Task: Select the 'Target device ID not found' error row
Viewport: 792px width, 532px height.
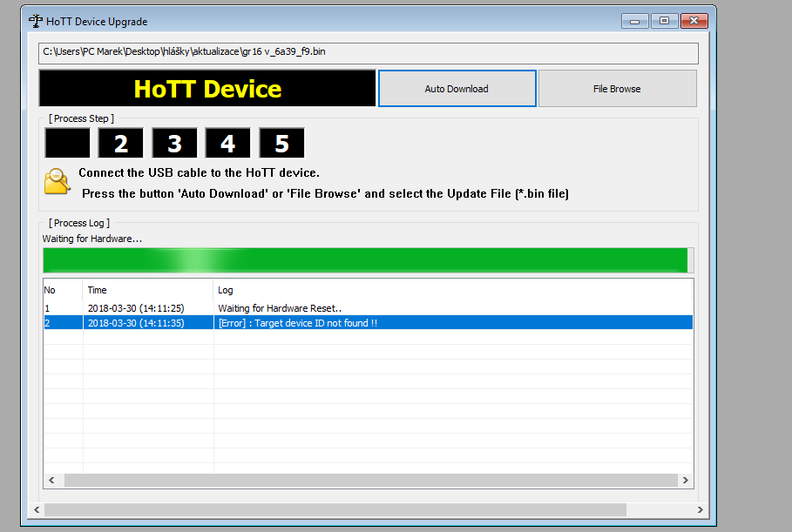Action: point(298,323)
